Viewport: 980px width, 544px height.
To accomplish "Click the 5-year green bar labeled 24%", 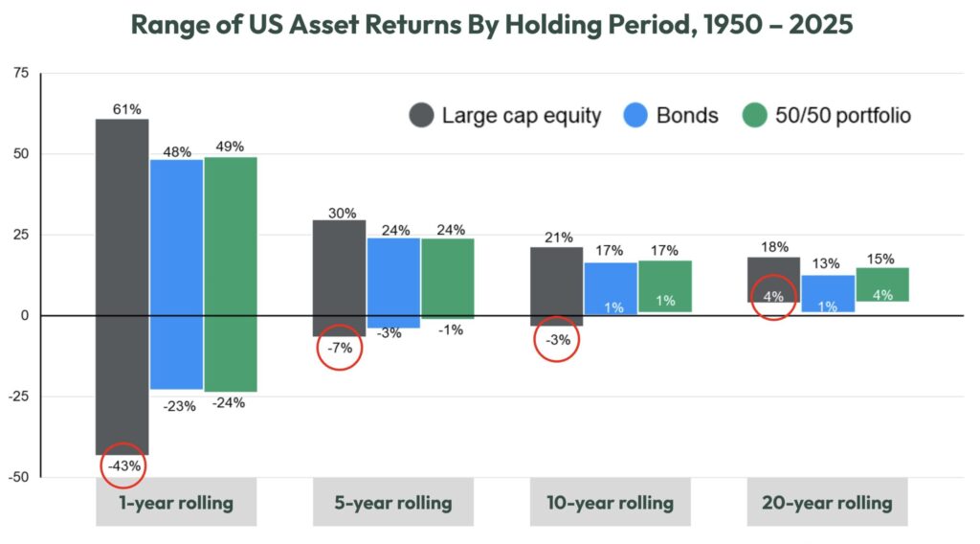I will tap(448, 279).
